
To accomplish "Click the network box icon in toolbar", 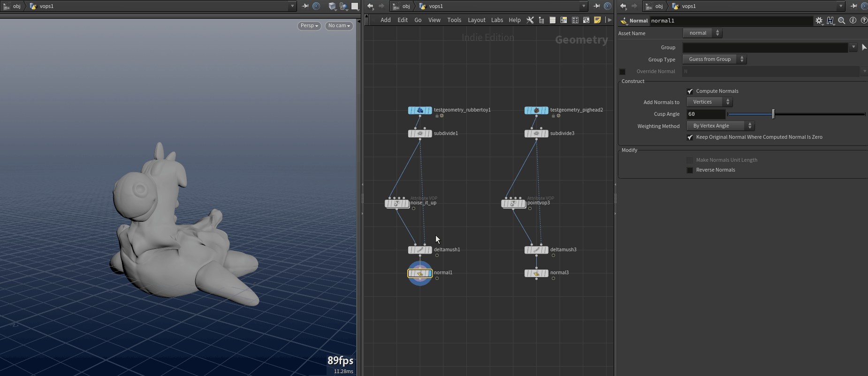I will click(x=586, y=20).
